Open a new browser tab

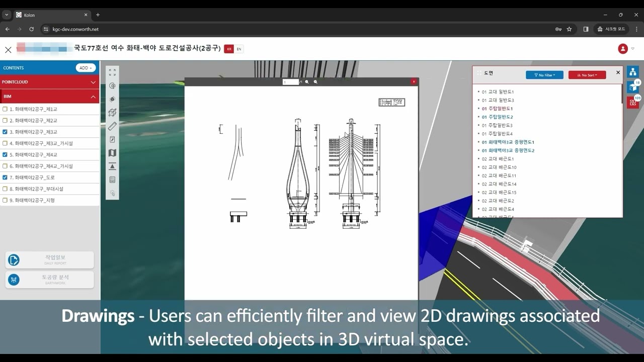[x=98, y=15]
